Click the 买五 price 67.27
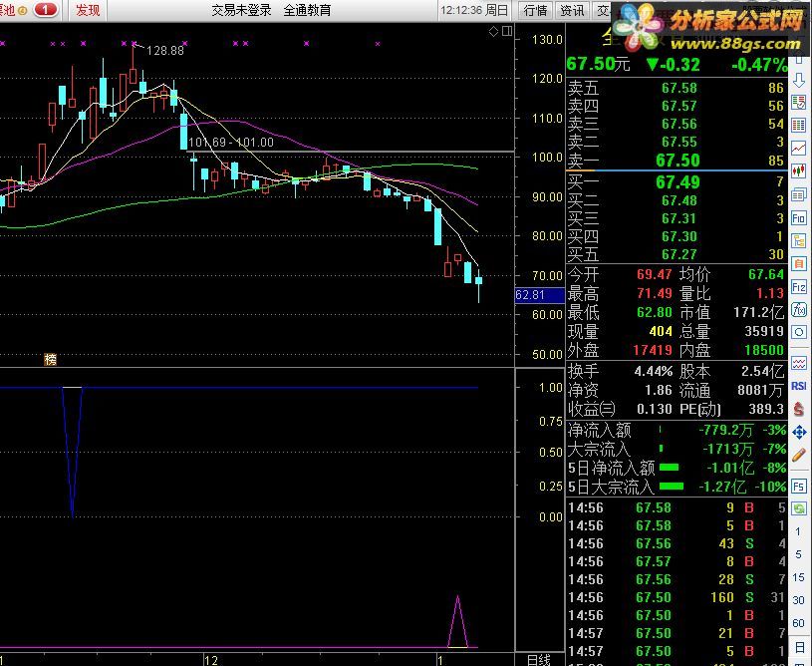The width and height of the screenshot is (812, 666). click(678, 254)
